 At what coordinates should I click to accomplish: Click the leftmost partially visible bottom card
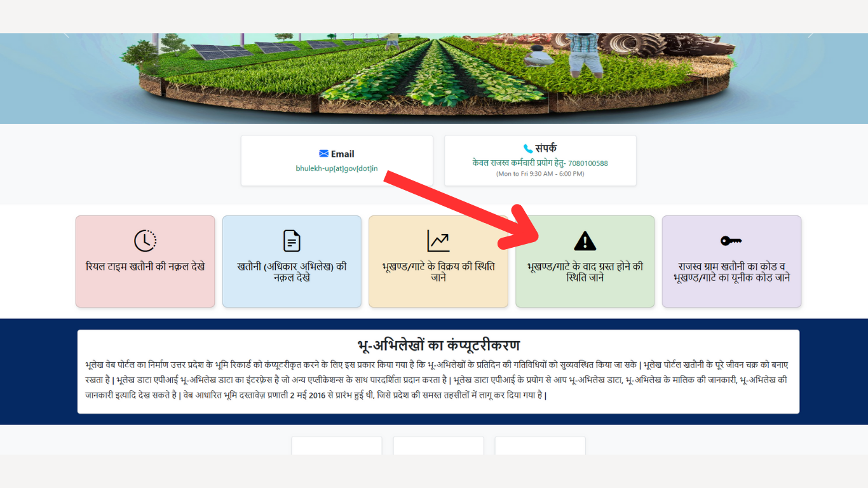click(x=337, y=445)
